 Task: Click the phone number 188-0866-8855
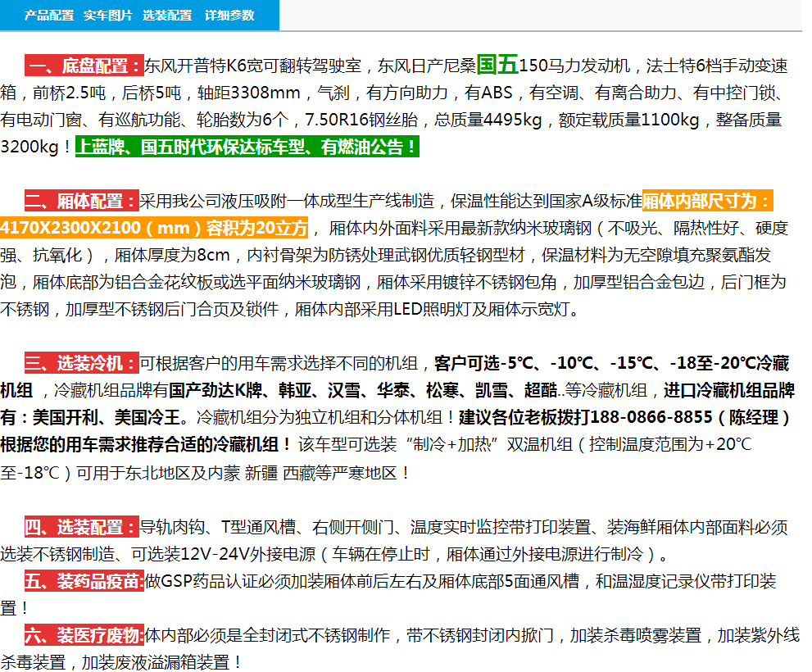(651, 417)
